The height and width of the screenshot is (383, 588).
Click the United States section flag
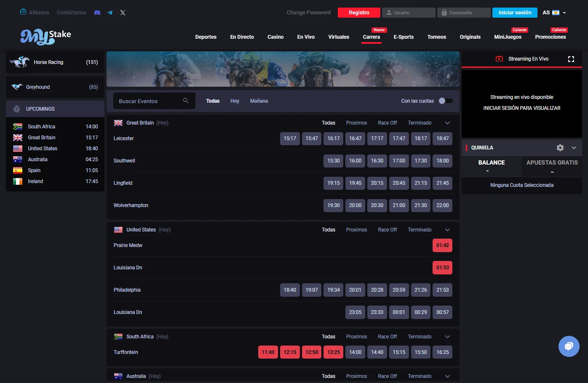[x=118, y=230]
